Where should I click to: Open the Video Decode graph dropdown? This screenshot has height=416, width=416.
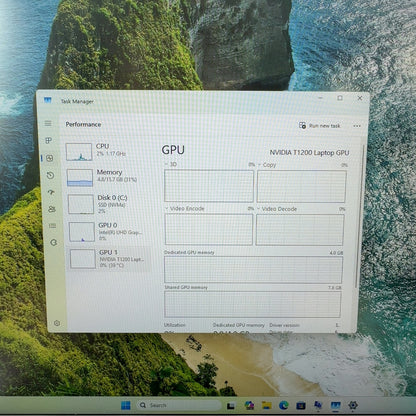[258, 209]
